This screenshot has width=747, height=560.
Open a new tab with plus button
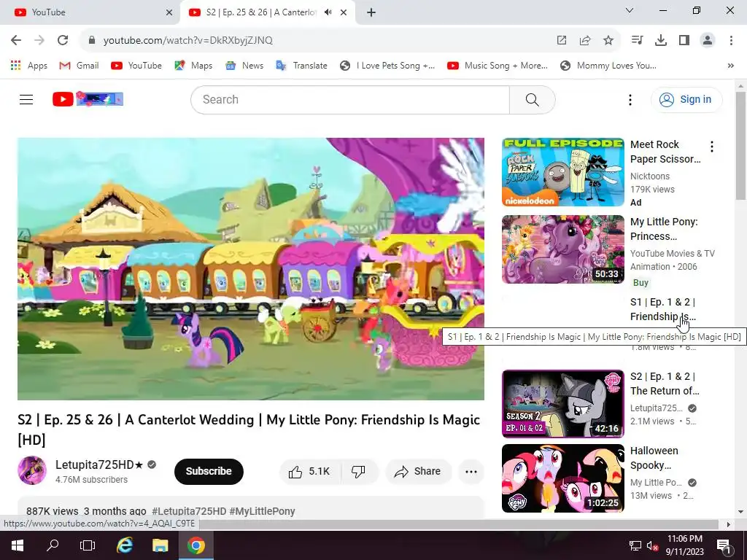point(371,12)
